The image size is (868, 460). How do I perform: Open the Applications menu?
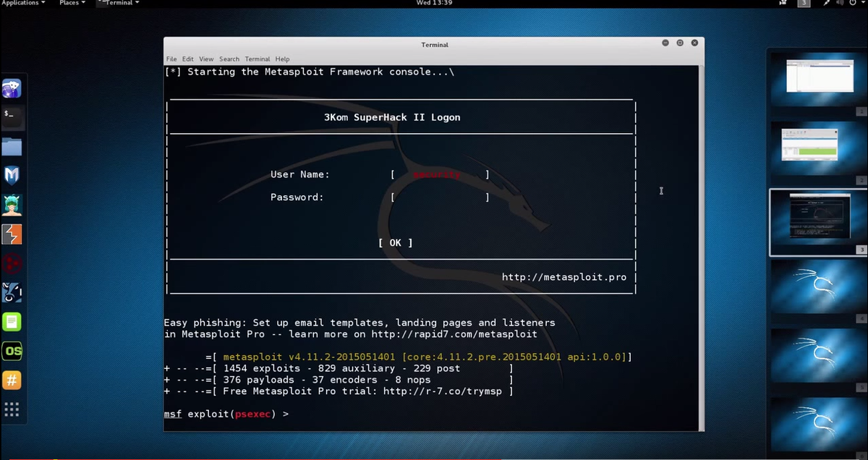click(23, 3)
